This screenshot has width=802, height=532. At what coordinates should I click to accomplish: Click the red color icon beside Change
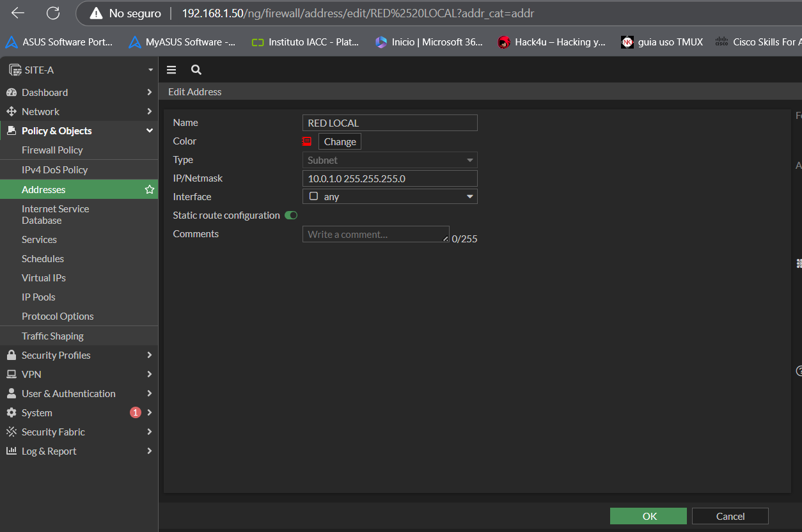coord(307,141)
